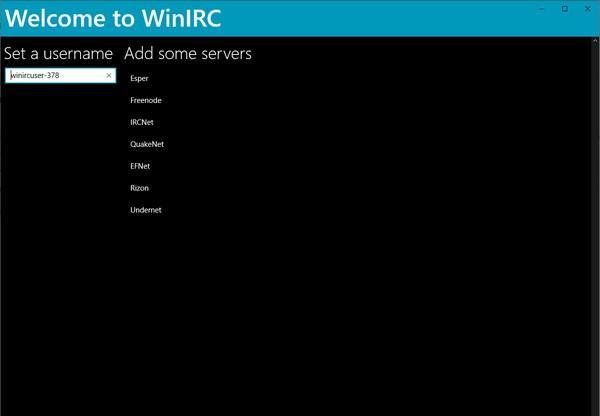600x416 pixels.
Task: Pick the Rizon server
Action: 139,188
